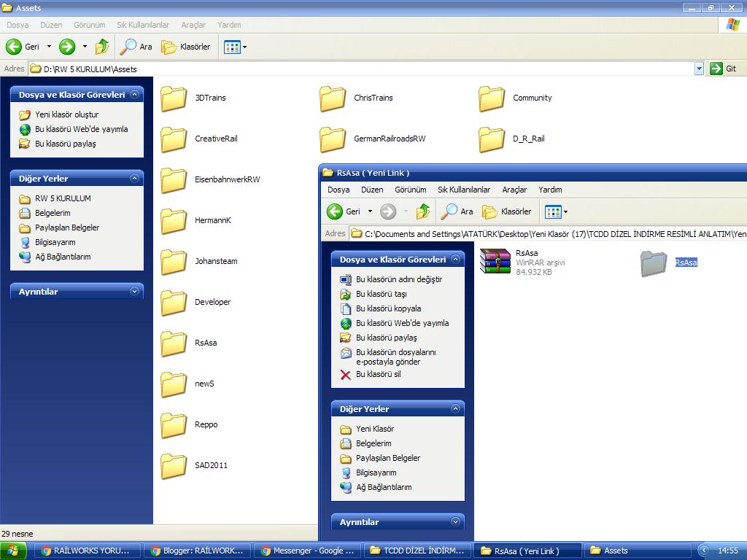Switch to Assets taskbar item
The image size is (747, 560).
point(638,551)
